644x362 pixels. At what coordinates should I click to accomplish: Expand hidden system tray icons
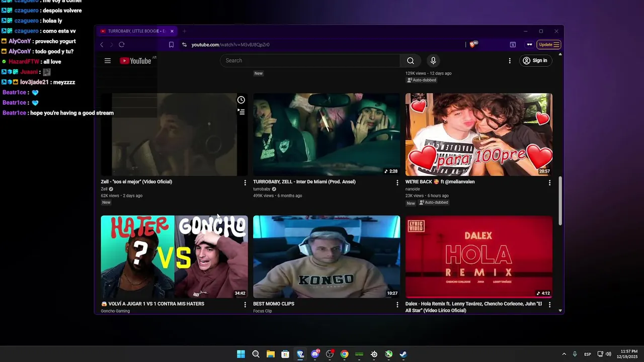tap(564, 354)
